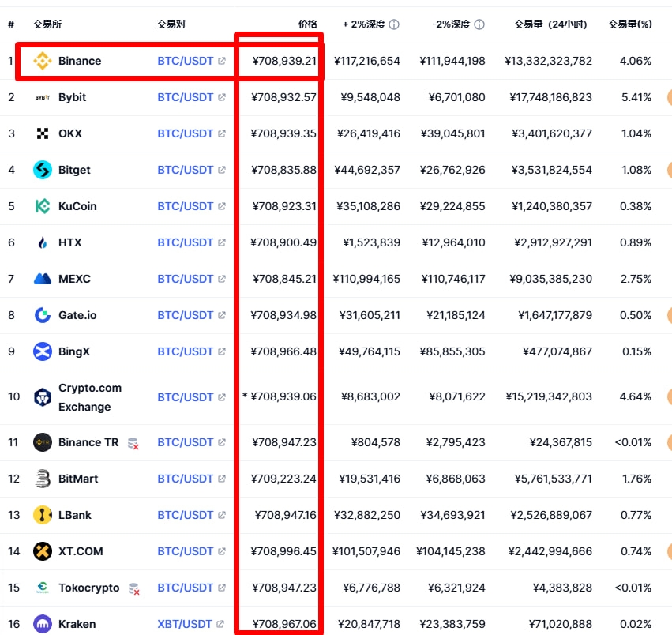Viewport: 672px width, 635px height.
Task: Select HTX volume percent 0.89%
Action: tap(636, 242)
